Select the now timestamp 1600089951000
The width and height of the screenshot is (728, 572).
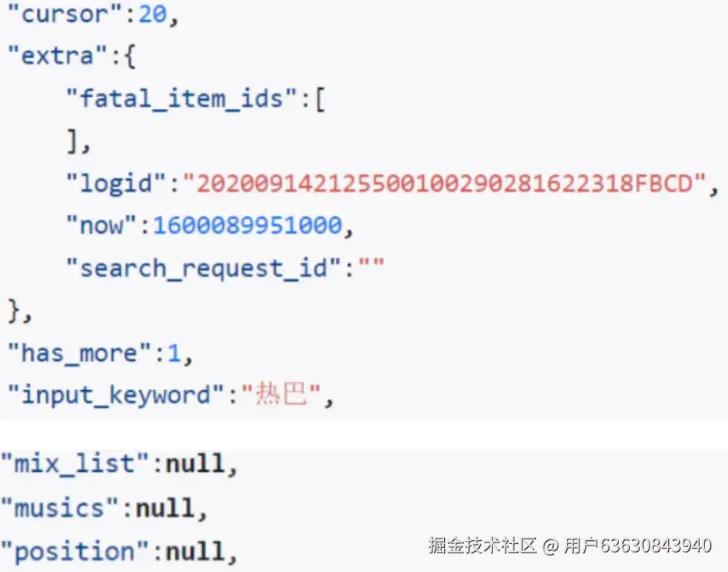click(x=248, y=226)
